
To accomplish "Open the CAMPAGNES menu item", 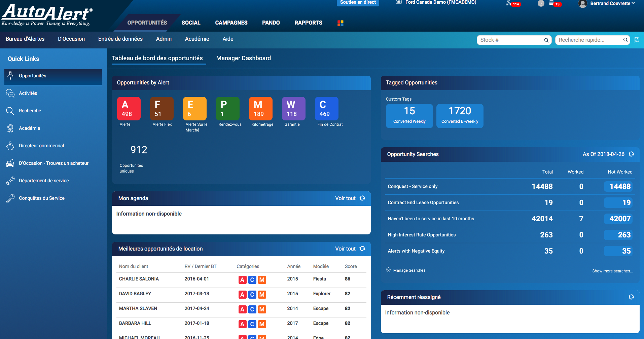I will click(x=231, y=23).
